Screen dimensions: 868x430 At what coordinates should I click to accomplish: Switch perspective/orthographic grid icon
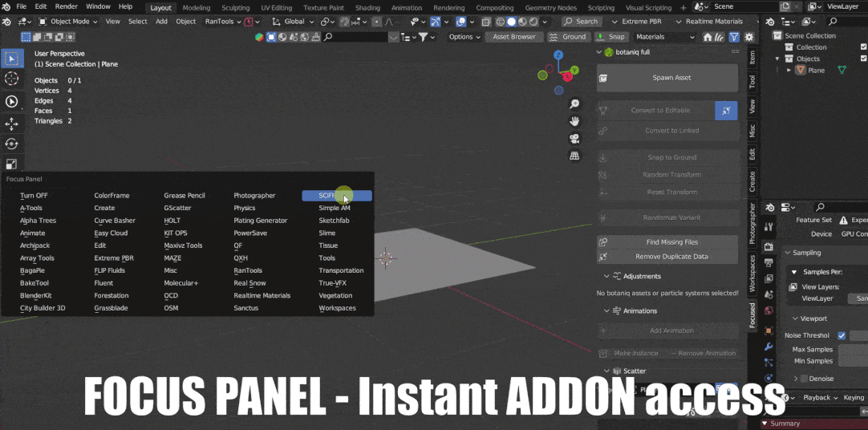[574, 156]
